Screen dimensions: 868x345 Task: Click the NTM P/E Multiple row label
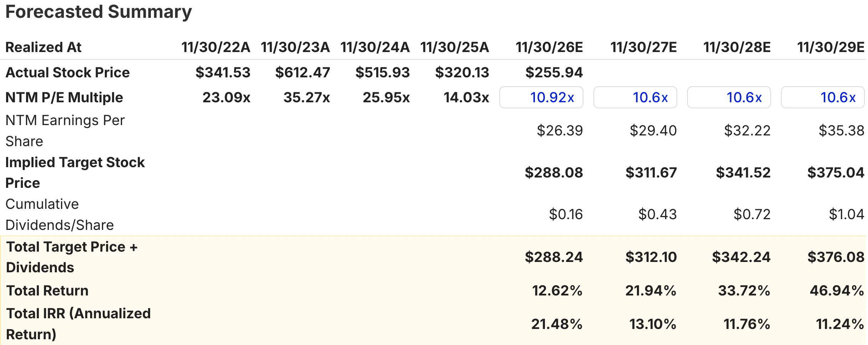point(64,97)
